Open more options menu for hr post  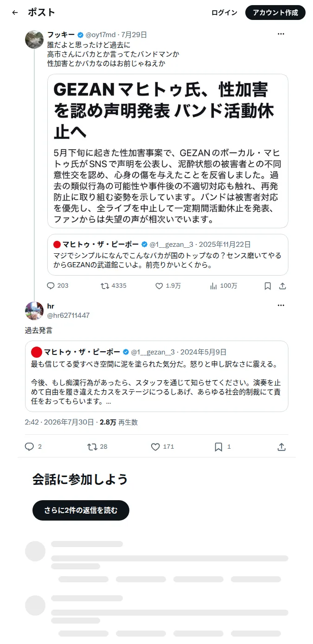[x=281, y=305]
